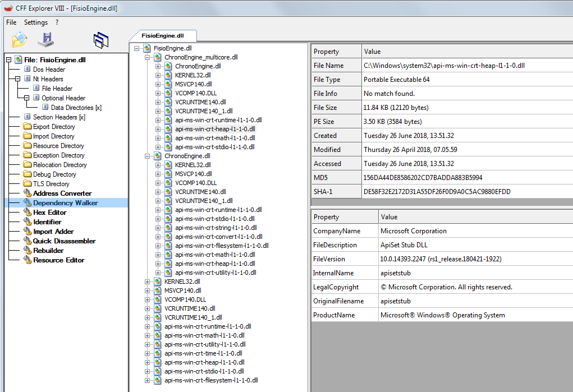The height and width of the screenshot is (392, 573).
Task: Collapse the Nt Headers node
Action: 17,79
